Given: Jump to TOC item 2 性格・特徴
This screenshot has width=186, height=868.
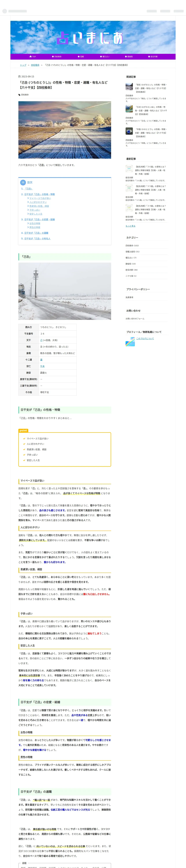Looking at the screenshot, I should coord(40,194).
